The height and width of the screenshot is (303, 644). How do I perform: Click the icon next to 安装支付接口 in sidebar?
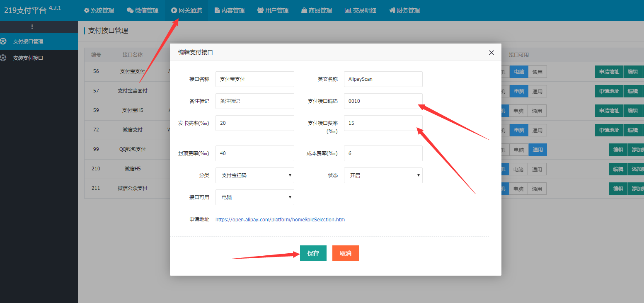[4, 58]
